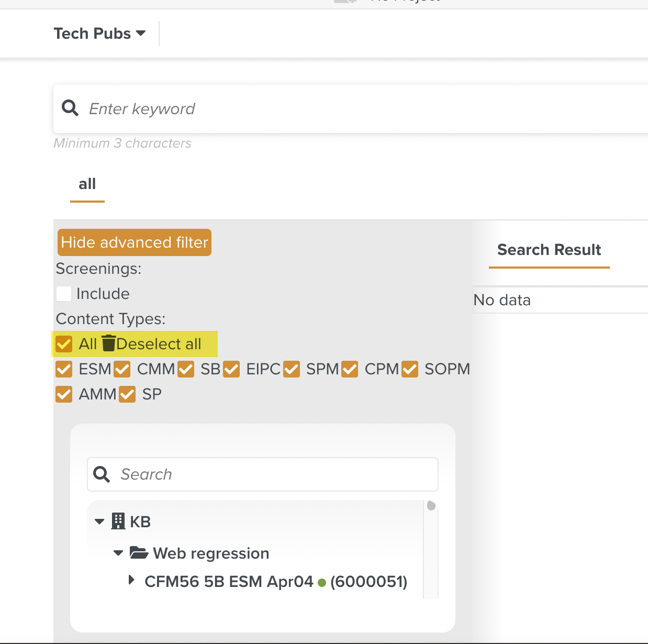Click the magnifier icon in keyword search
The height and width of the screenshot is (644, 648).
coord(70,108)
